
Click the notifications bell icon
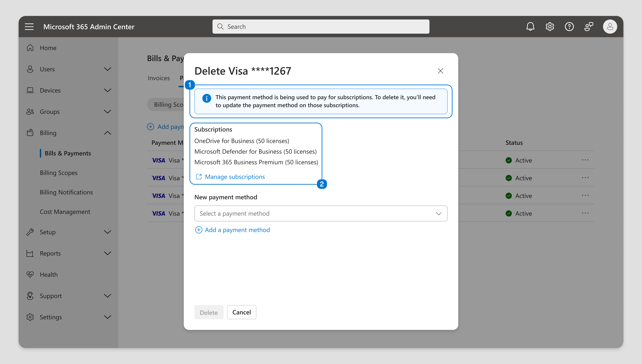coord(530,26)
